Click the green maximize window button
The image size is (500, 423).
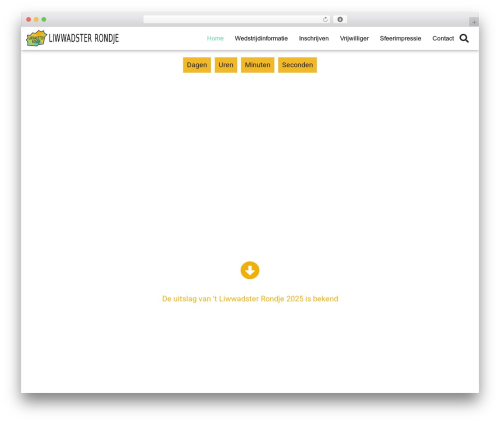coord(44,19)
